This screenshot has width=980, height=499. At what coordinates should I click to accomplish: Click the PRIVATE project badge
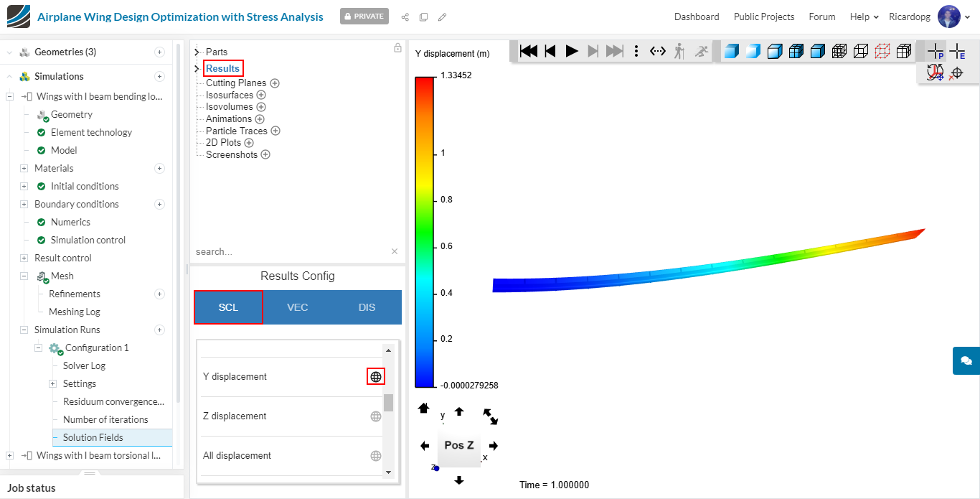click(364, 16)
